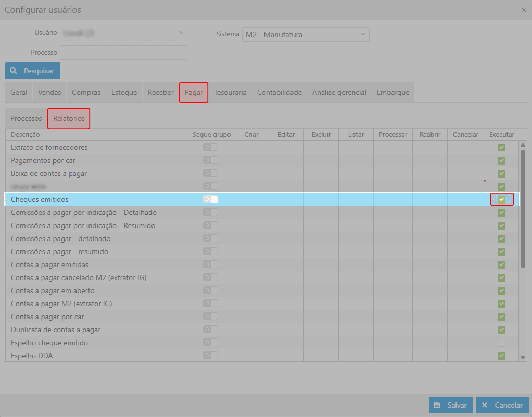Toggle Segue grupo for Pagamentos por car
The width and height of the screenshot is (532, 417).
(x=210, y=160)
